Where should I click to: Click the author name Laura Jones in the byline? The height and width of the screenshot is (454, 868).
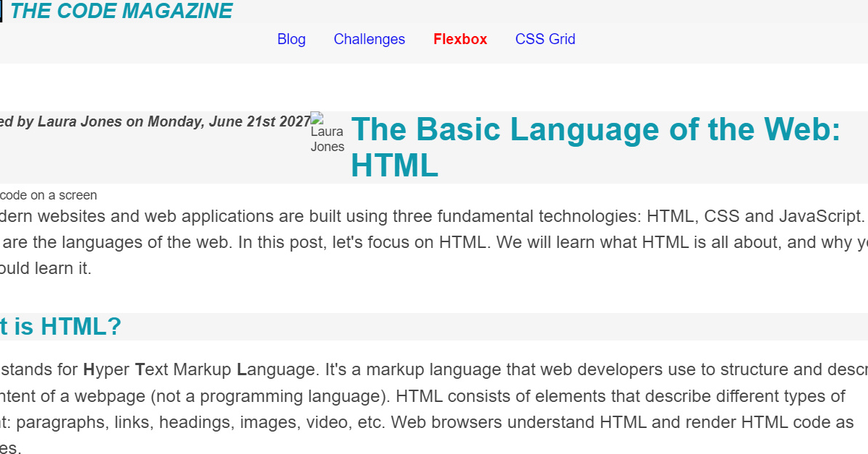(x=80, y=121)
